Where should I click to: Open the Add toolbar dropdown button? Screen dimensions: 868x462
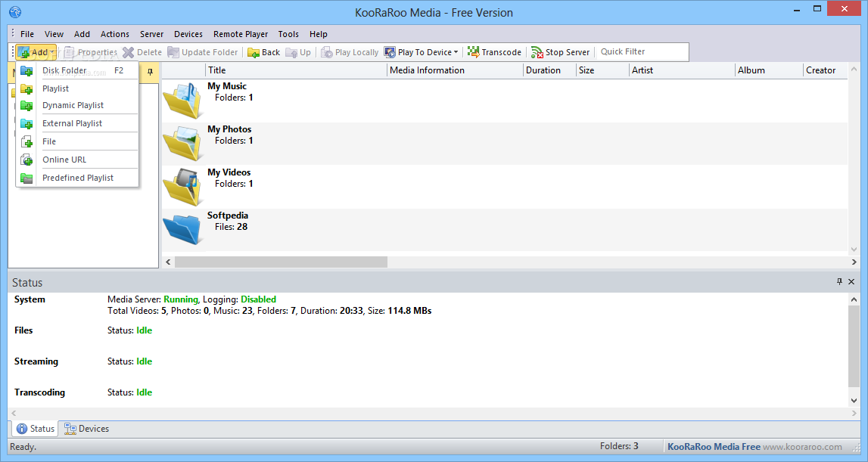36,52
